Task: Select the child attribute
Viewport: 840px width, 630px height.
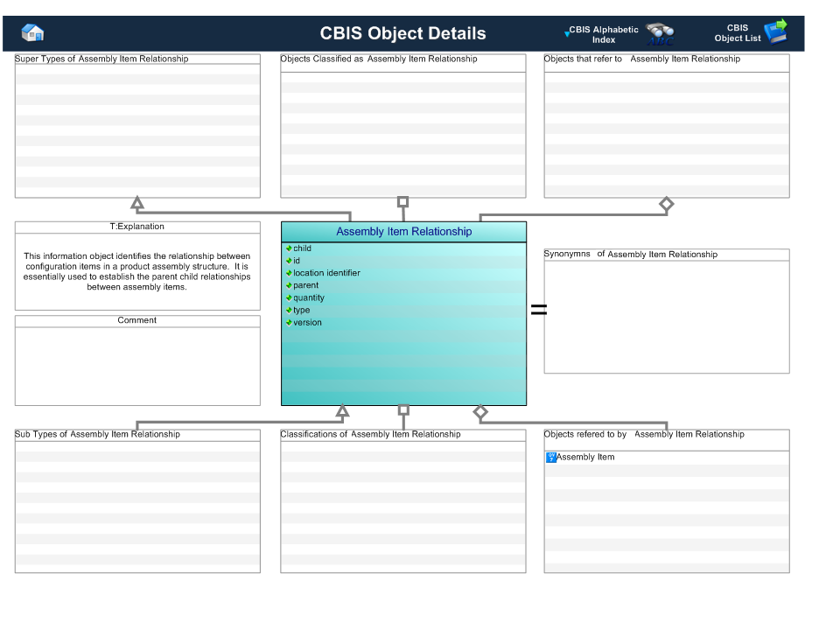Action: (302, 248)
